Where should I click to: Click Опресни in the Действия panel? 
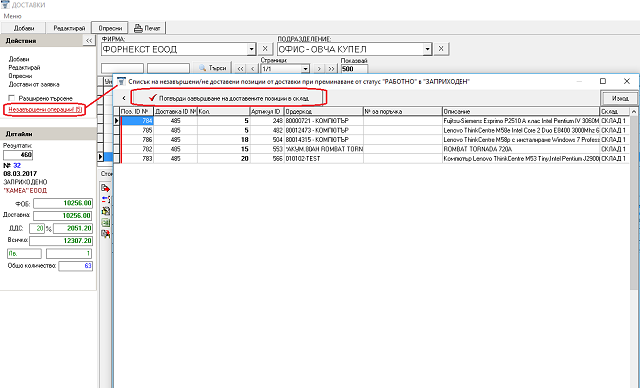pos(20,76)
